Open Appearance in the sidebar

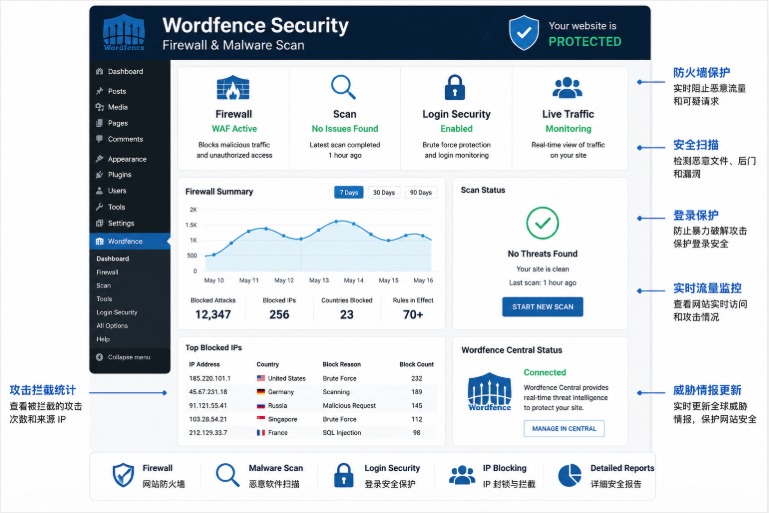click(127, 159)
